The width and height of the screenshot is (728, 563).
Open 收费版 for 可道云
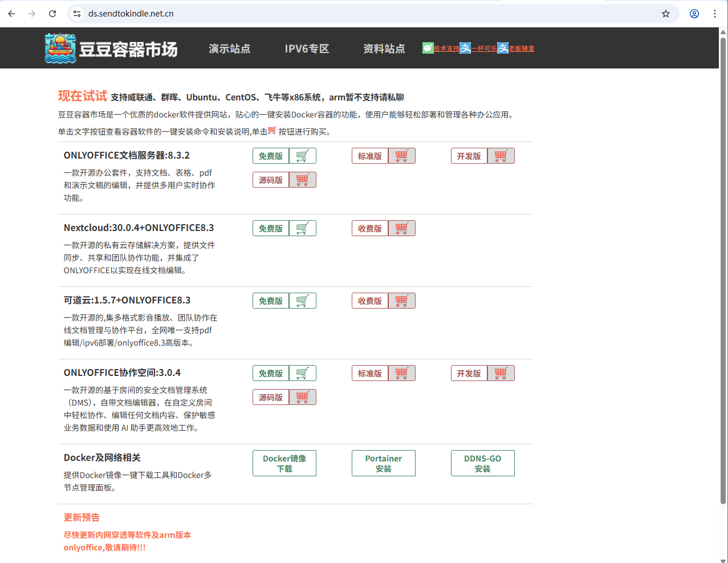pos(370,301)
